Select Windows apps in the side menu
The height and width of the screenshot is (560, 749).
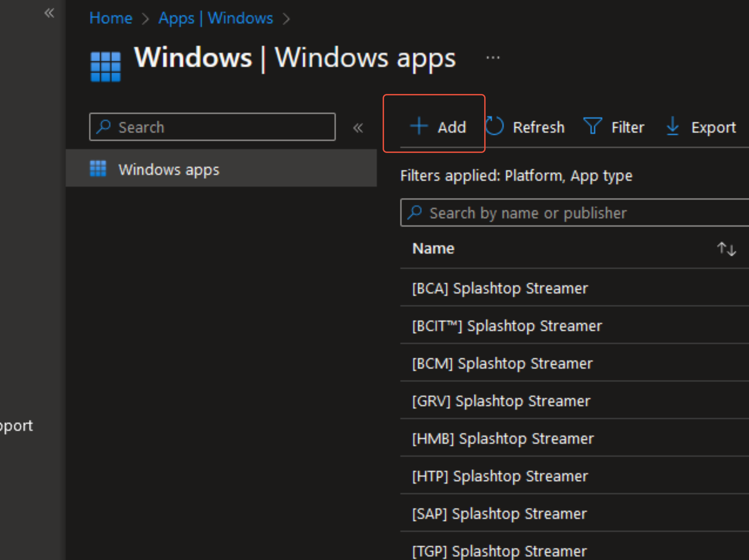click(169, 170)
